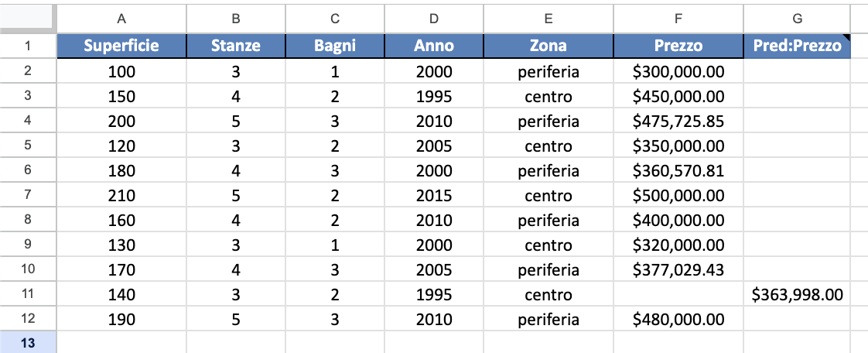Click the $480,000.00 price cell

pyautogui.click(x=678, y=319)
